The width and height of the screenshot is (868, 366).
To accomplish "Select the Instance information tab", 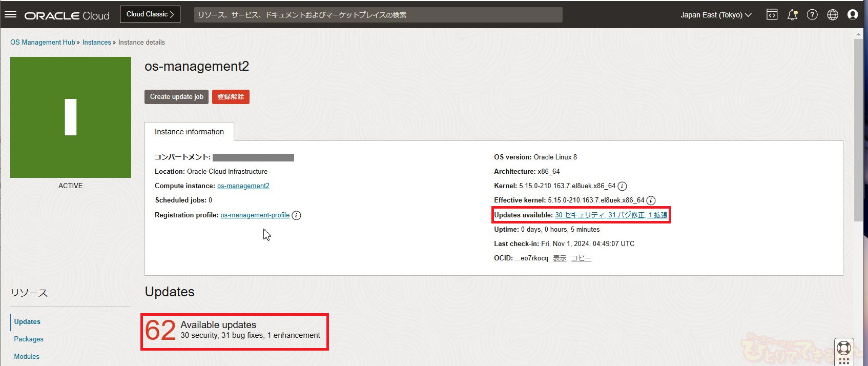I will tap(190, 132).
